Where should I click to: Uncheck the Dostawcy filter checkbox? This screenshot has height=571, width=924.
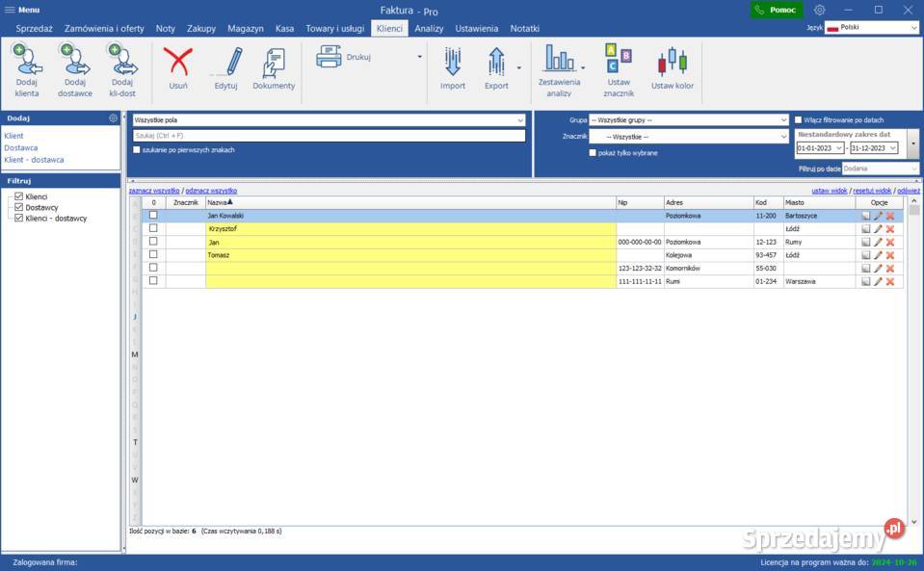tap(18, 207)
